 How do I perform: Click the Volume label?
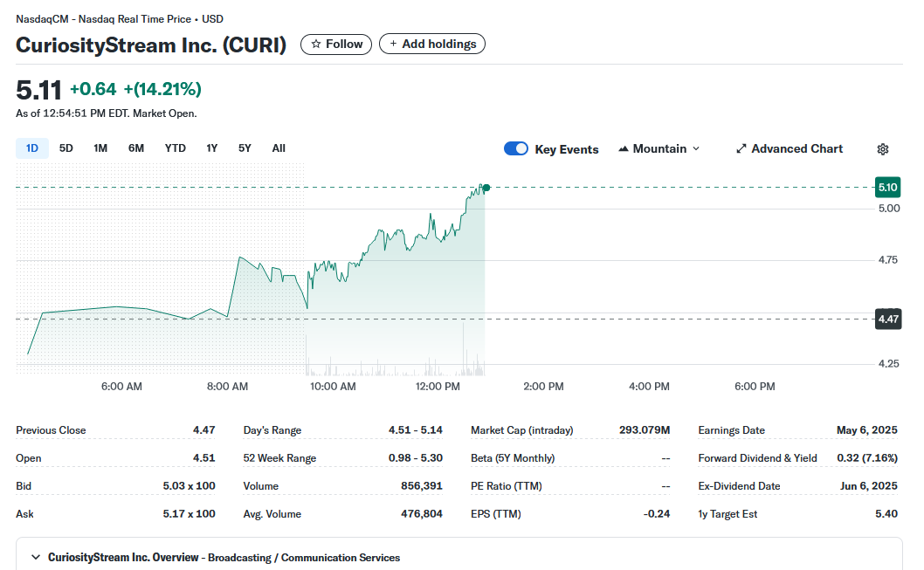(x=261, y=486)
